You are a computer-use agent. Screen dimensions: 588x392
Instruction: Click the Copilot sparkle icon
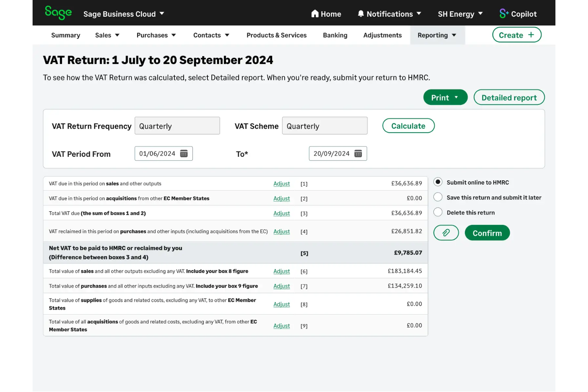(504, 14)
